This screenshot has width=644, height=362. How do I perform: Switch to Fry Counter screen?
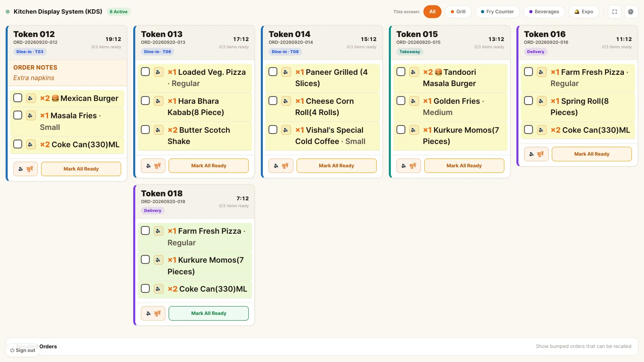pos(497,12)
